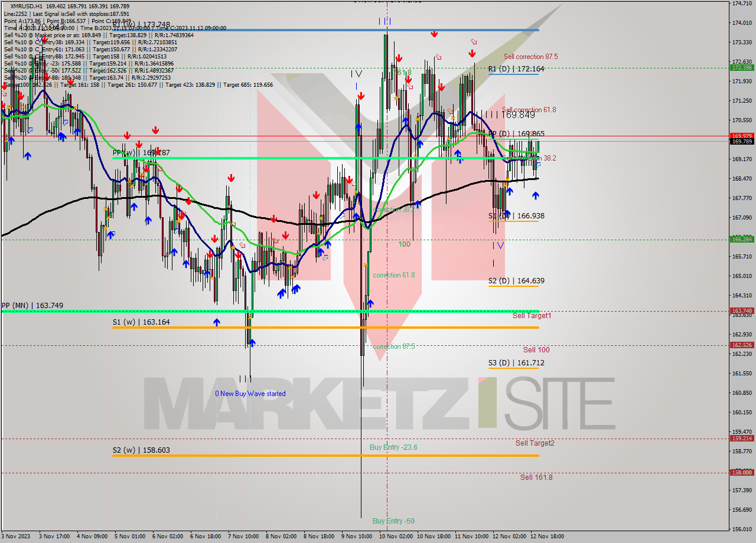
Task: Click the 'Sell correction 87.5' label
Action: click(x=530, y=57)
